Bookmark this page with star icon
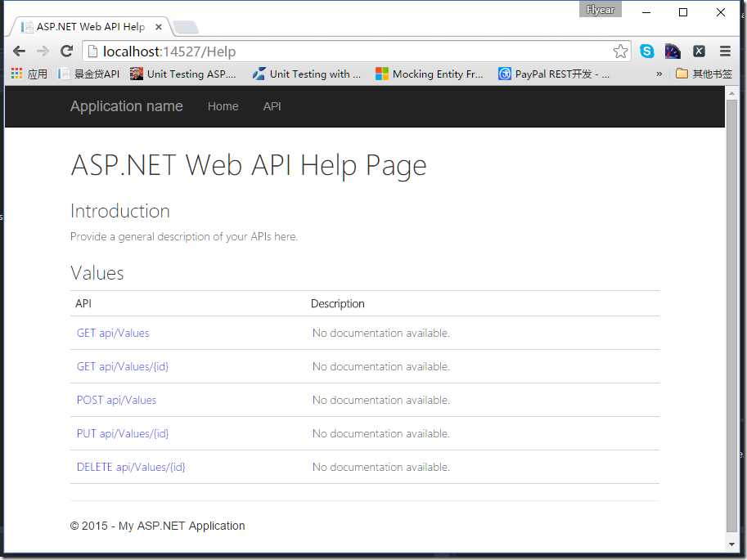Viewport: 747px width, 560px height. pos(620,51)
